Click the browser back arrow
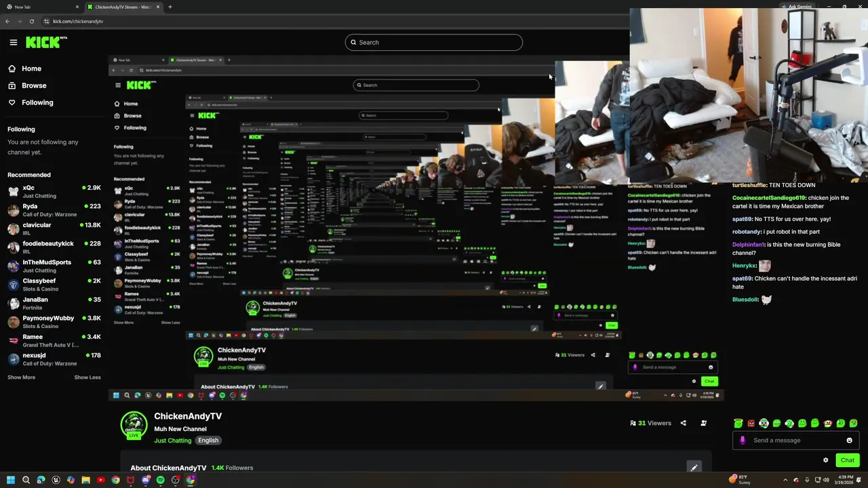Screen dimensions: 868x488 pos(7,21)
